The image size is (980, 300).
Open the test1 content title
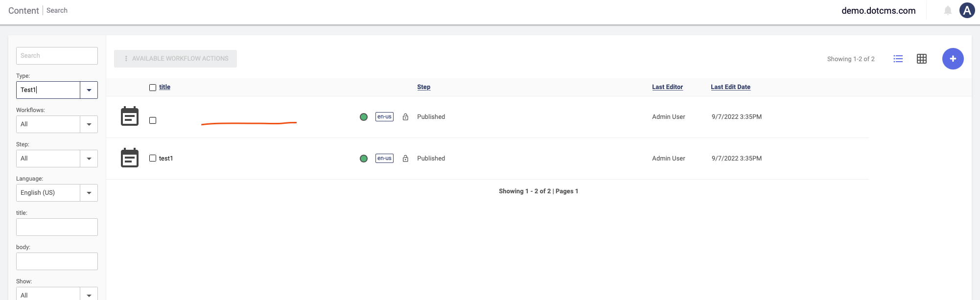(166, 159)
